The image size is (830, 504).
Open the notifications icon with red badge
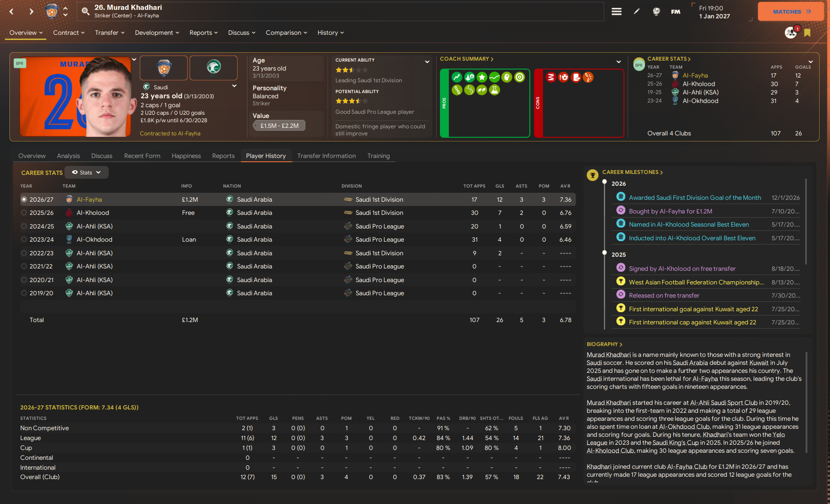point(791,33)
